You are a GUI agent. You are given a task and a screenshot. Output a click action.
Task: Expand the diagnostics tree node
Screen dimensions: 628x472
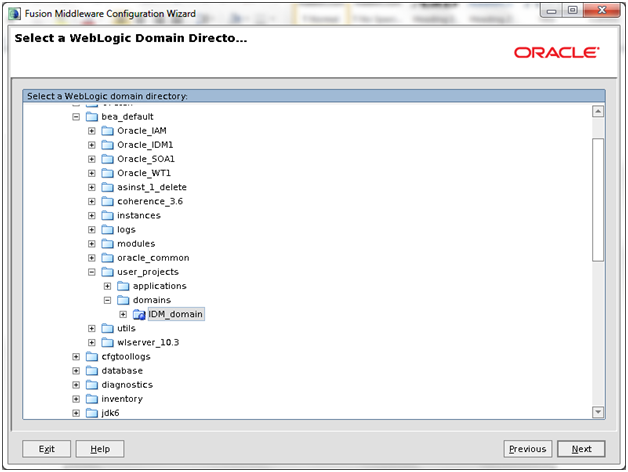pyautogui.click(x=76, y=385)
